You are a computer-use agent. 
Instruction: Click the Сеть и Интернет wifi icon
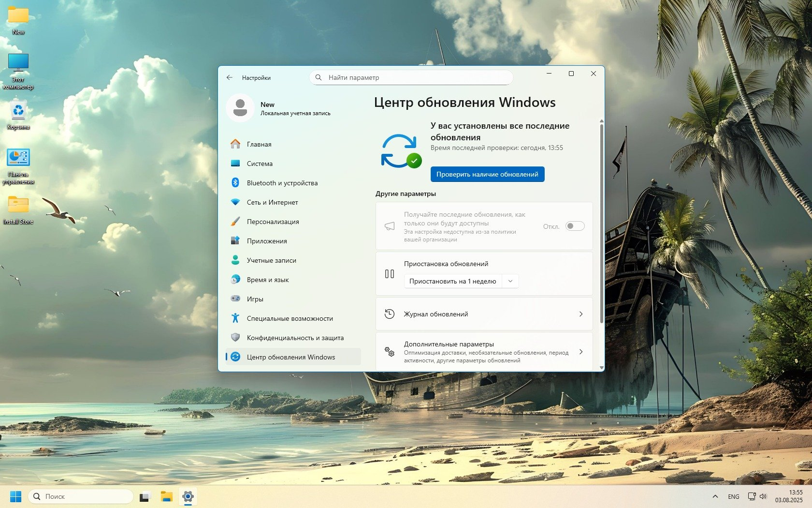pos(235,202)
